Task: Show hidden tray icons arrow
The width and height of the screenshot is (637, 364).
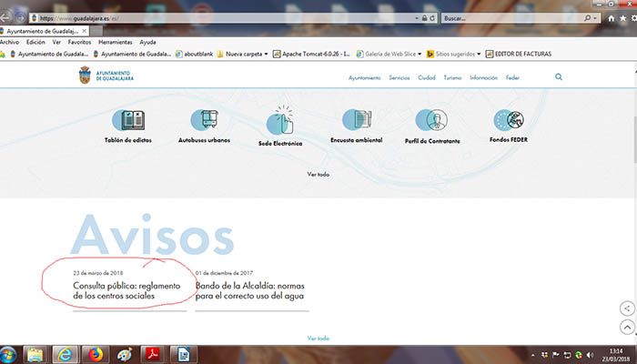Action: pos(533,356)
